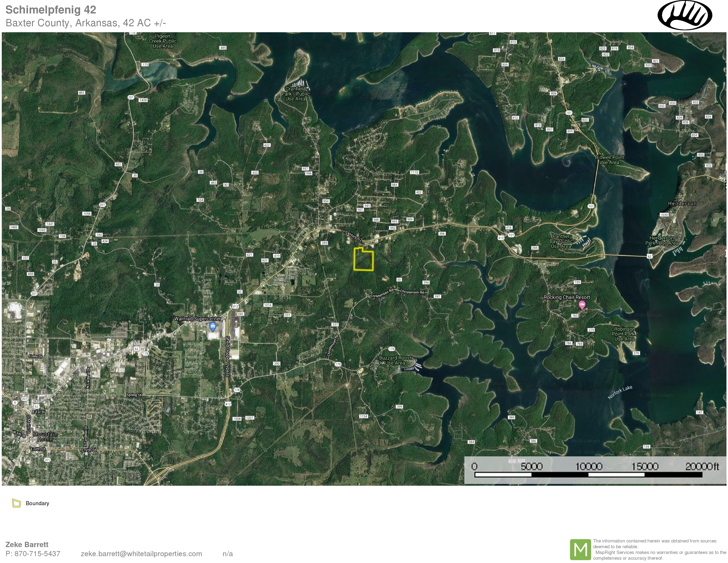Click the zeke.barrett@whitetailproperties.com email address
This screenshot has width=728, height=563.
coord(141,554)
